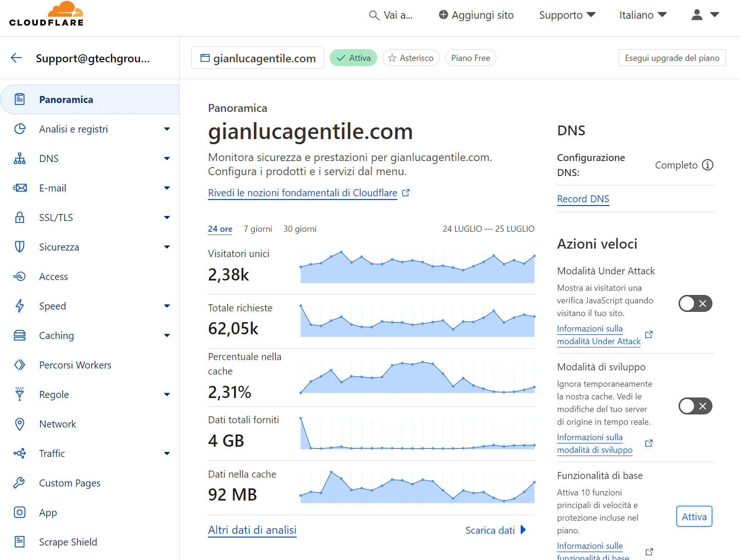Toggle Modalità Under Attack switch
The width and height of the screenshot is (740, 560).
[696, 303]
